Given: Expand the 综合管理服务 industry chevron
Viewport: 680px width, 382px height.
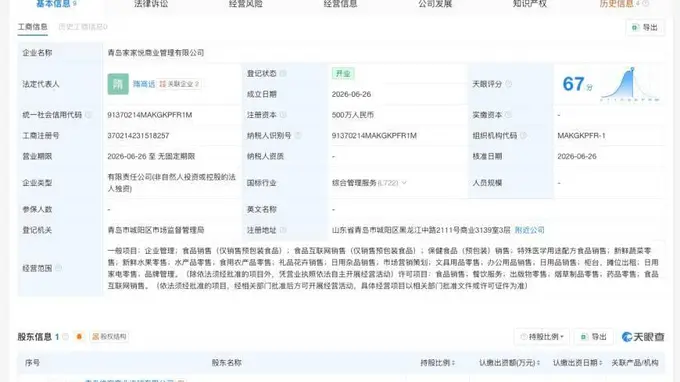Looking at the screenshot, I should point(404,183).
